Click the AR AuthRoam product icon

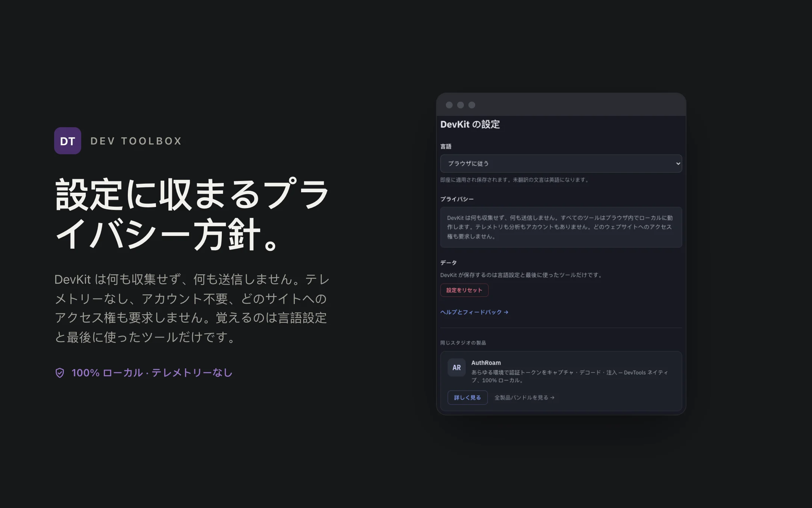[x=456, y=368]
